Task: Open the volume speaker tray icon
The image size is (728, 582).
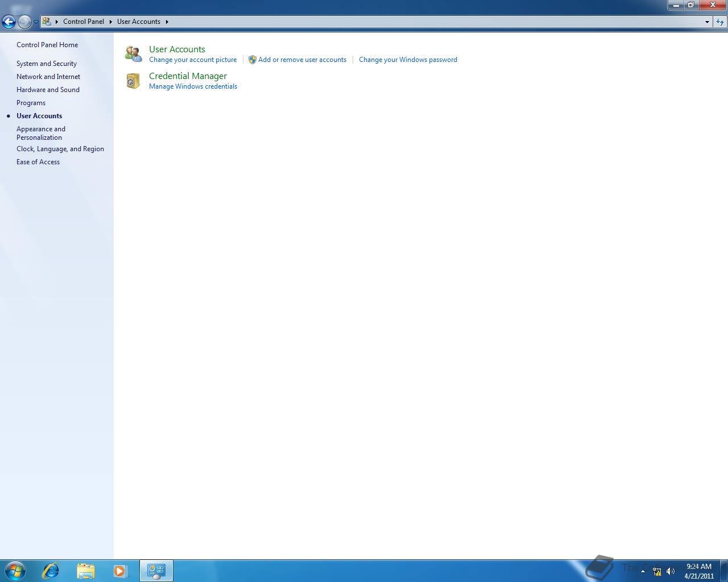Action: click(x=671, y=571)
